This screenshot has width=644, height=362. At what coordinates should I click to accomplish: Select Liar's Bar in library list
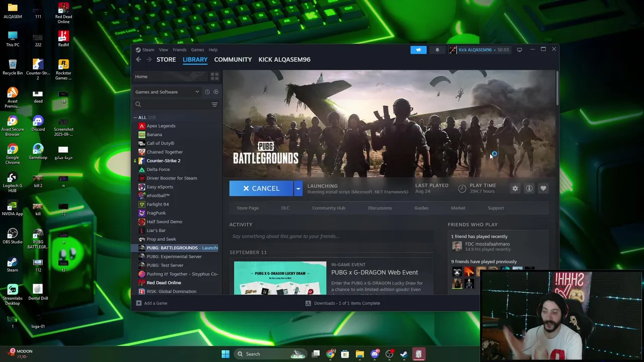pos(156,230)
